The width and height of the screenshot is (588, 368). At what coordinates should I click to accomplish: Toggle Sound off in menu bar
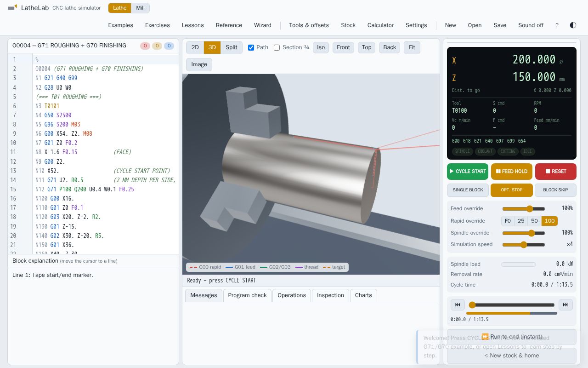point(531,25)
